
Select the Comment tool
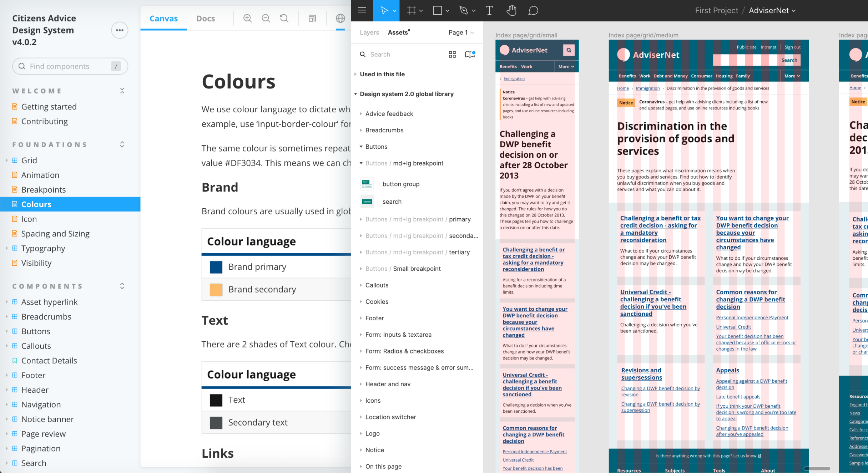click(533, 10)
